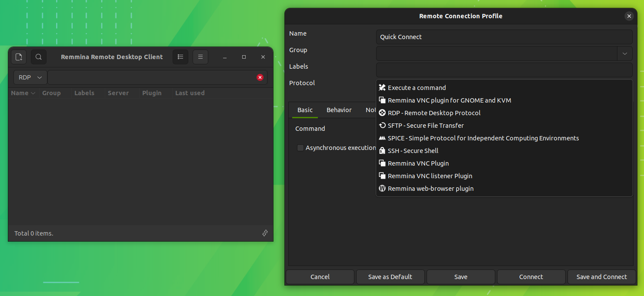644x296 pixels.
Task: Clear the search with the red X icon
Action: coord(260,77)
